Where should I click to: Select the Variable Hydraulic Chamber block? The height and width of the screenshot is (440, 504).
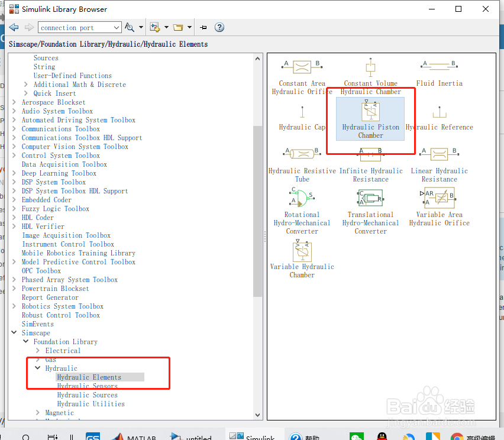[302, 258]
